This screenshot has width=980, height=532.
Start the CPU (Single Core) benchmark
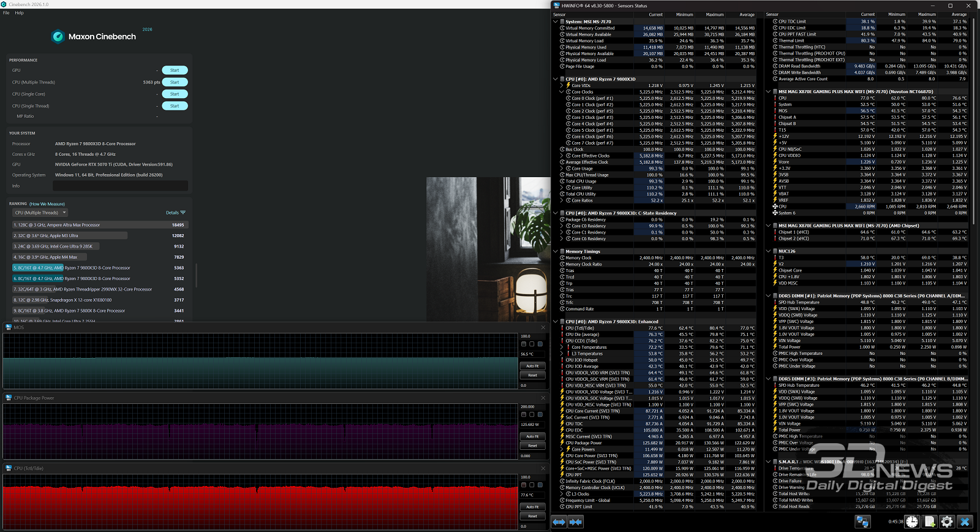(175, 94)
